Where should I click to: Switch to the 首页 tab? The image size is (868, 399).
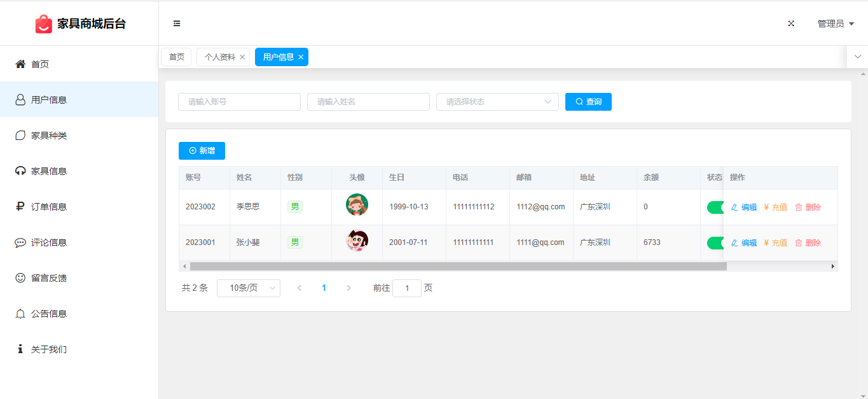176,57
